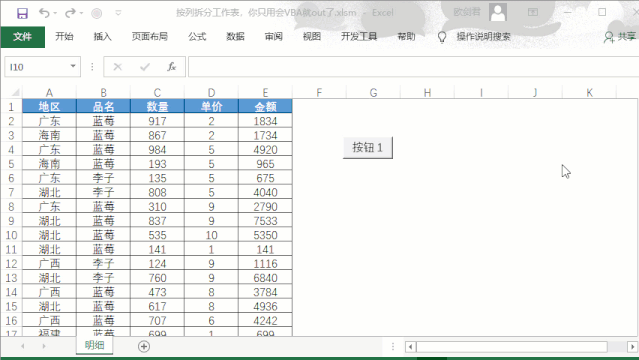The width and height of the screenshot is (639, 360).
Task: Click the 操作说明搜索 search field
Action: [x=483, y=37]
